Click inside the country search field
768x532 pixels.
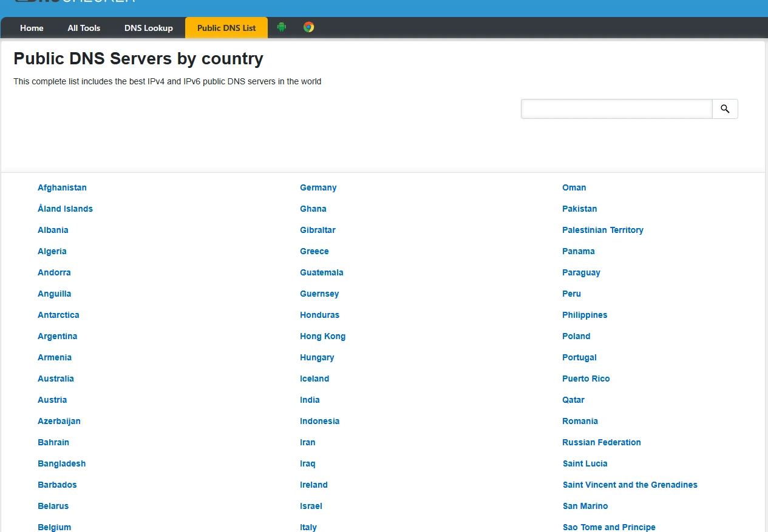(616, 109)
